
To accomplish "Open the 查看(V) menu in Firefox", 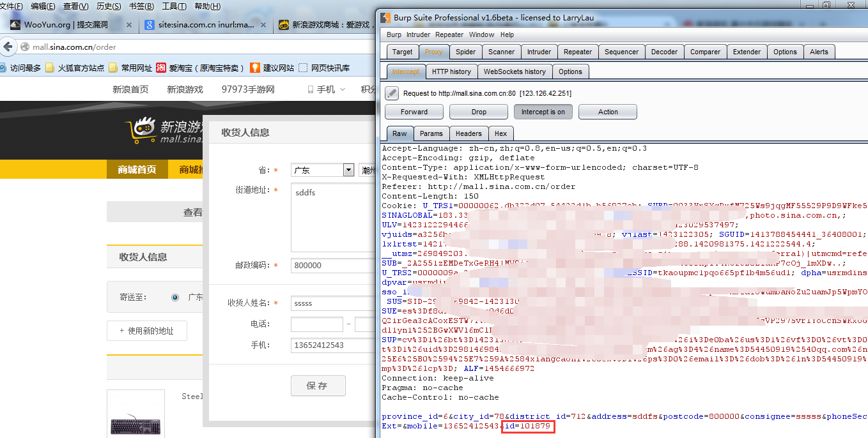I will 76,6.
